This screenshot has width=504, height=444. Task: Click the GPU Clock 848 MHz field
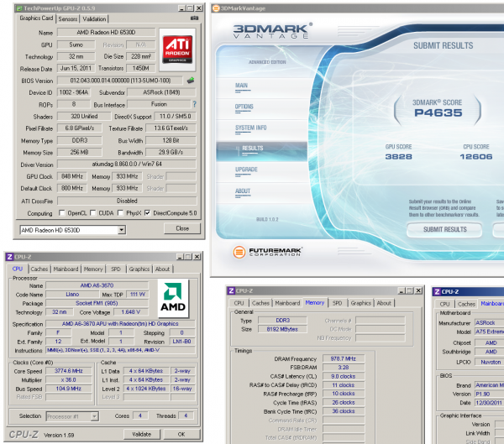pos(66,177)
